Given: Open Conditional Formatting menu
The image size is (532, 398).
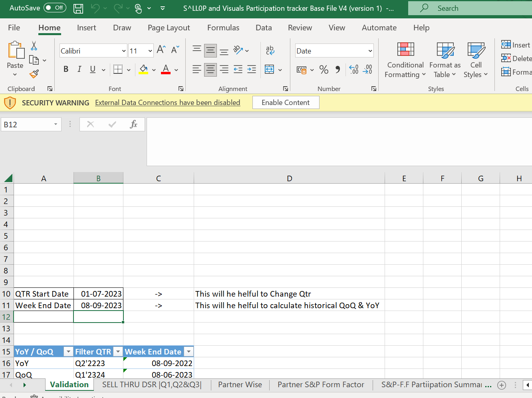Looking at the screenshot, I should point(405,60).
